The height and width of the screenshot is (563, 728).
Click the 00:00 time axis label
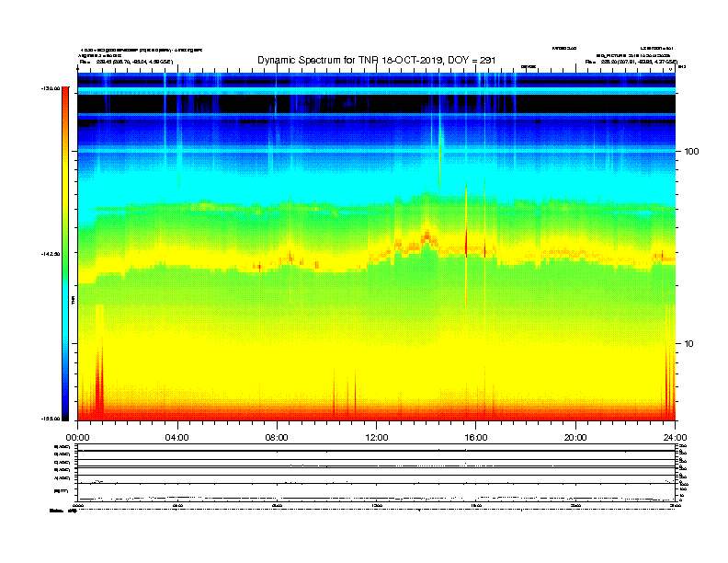77,438
